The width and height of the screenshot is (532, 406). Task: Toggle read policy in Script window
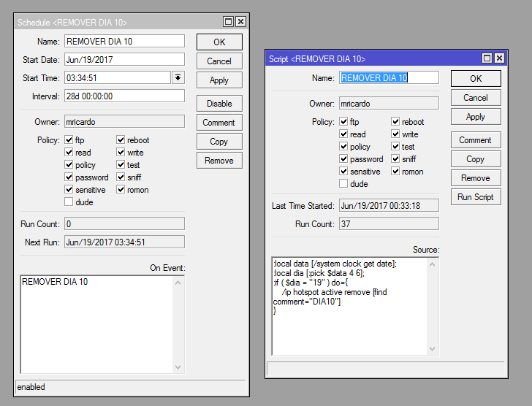tap(343, 134)
